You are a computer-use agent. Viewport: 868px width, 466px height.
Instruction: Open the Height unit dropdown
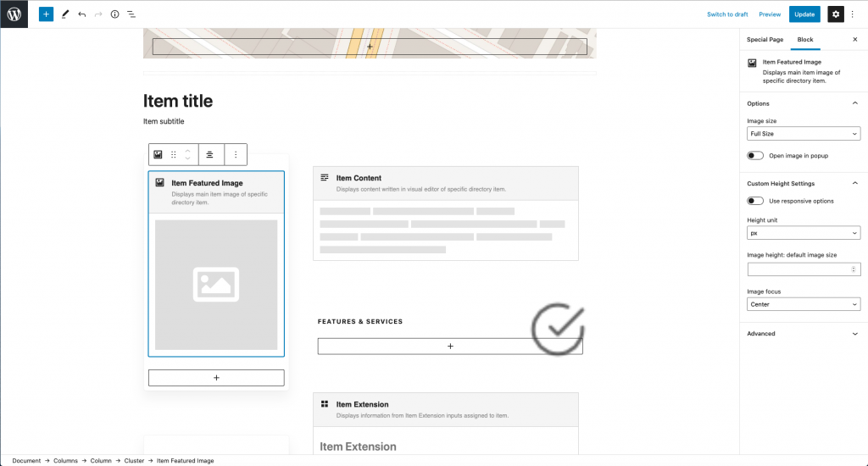tap(804, 233)
